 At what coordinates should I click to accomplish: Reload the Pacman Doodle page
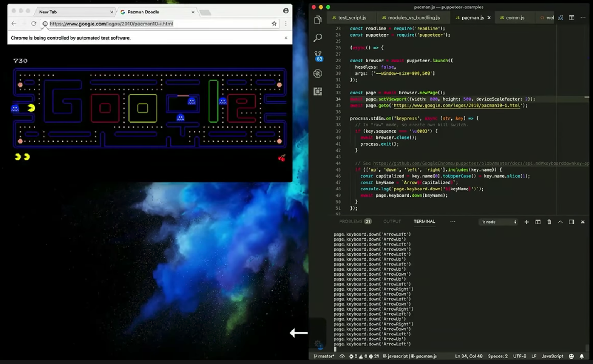[x=34, y=24]
